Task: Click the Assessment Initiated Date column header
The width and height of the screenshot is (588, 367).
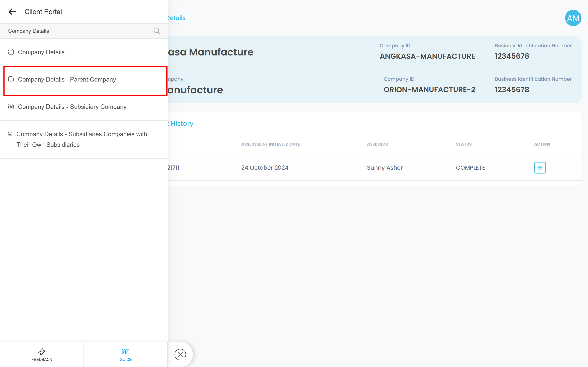Action: coord(271,144)
